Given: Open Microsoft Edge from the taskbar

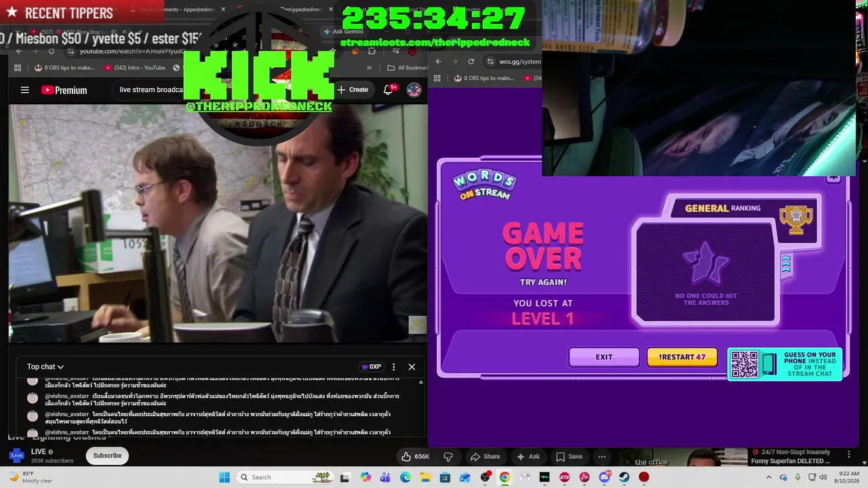Looking at the screenshot, I should (x=406, y=477).
